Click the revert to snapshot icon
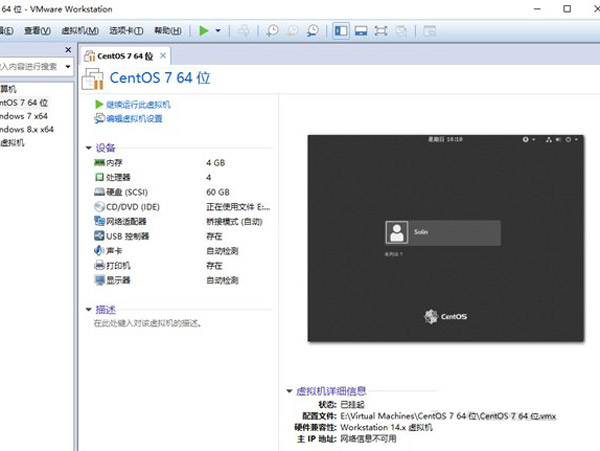Screen dimensions: 600x451 [x=292, y=31]
